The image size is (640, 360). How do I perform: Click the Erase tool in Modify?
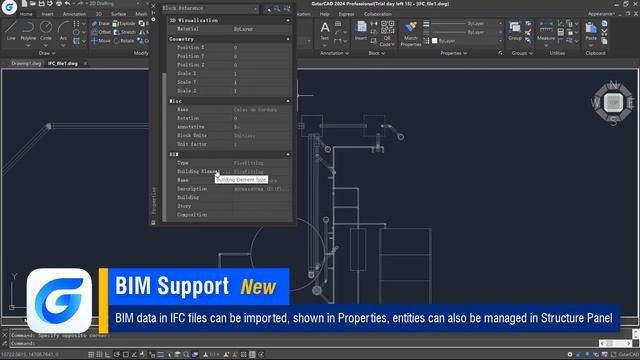[x=101, y=24]
